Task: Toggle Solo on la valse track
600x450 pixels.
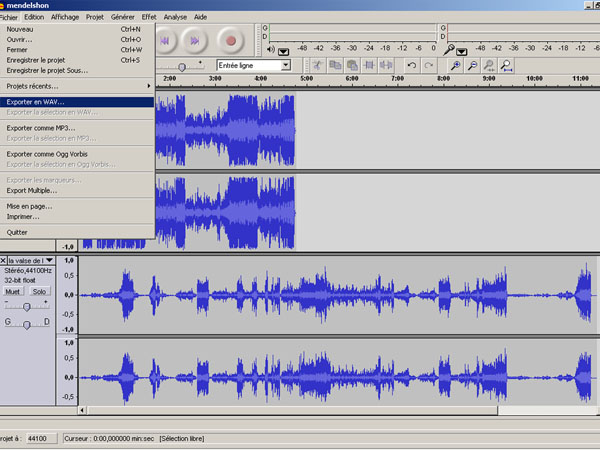Action: click(39, 292)
